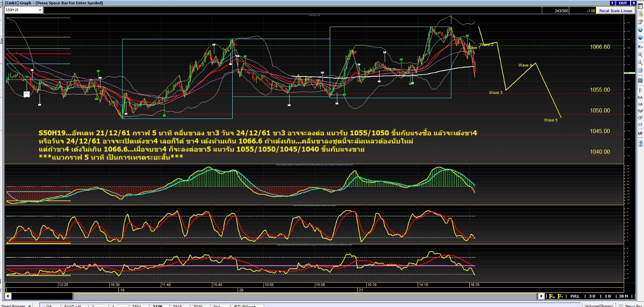Click the 1055.00 price level label
Viewport: 644px width, 307px height.
pyautogui.click(x=600, y=90)
